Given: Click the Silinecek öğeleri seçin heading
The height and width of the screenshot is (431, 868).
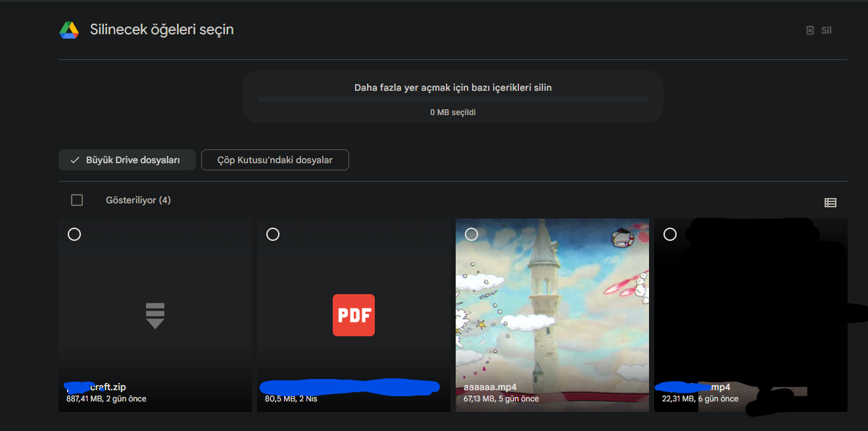Looking at the screenshot, I should [x=162, y=30].
